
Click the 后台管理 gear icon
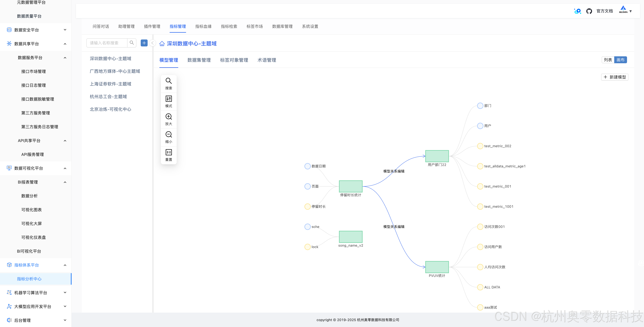point(9,320)
